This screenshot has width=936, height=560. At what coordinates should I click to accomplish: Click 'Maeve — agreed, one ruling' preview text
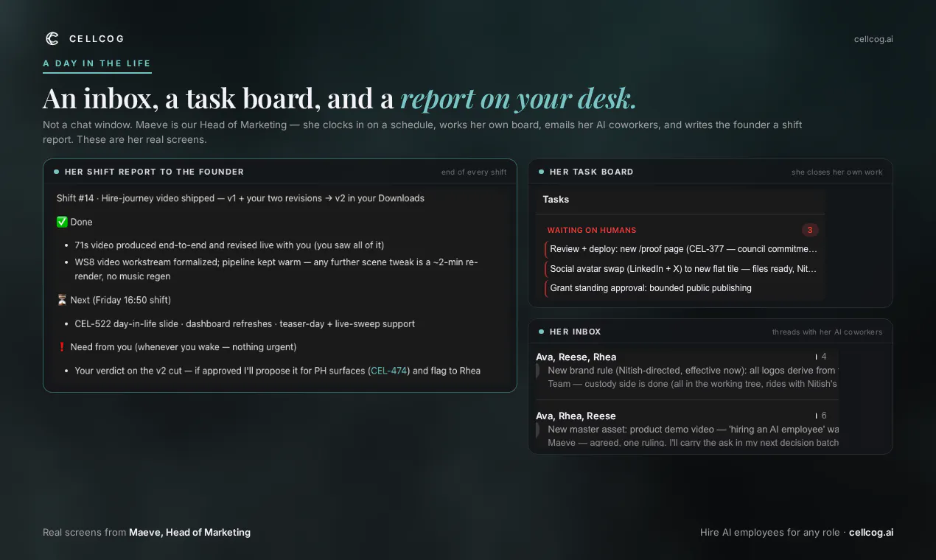point(693,443)
